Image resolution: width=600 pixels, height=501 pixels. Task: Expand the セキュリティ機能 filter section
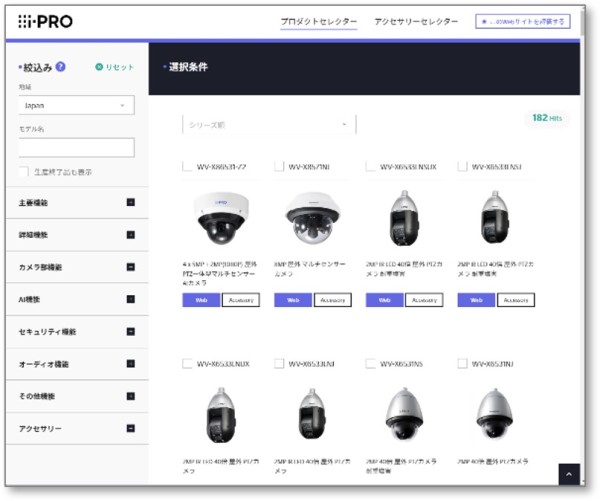(131, 331)
